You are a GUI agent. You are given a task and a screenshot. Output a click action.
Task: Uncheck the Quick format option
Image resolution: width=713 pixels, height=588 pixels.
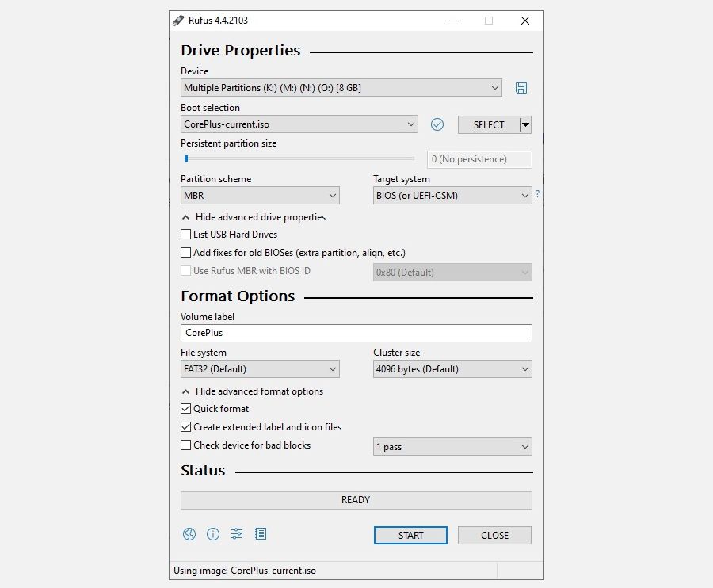tap(186, 409)
